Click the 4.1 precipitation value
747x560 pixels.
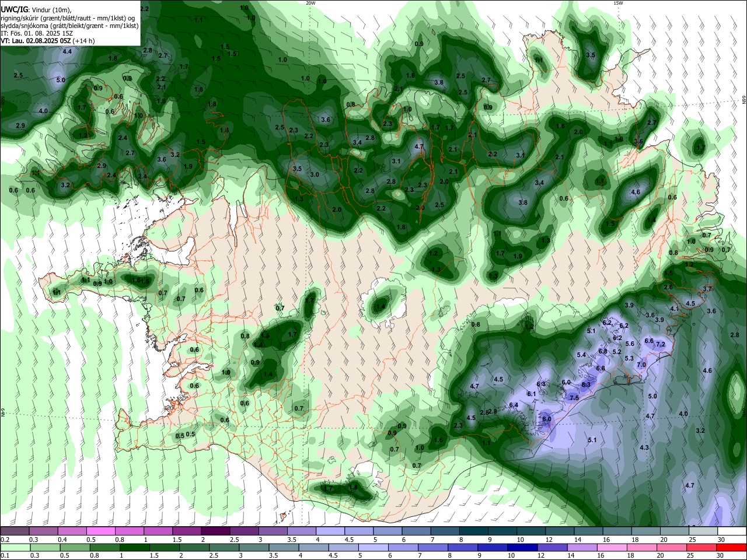pyautogui.click(x=674, y=309)
